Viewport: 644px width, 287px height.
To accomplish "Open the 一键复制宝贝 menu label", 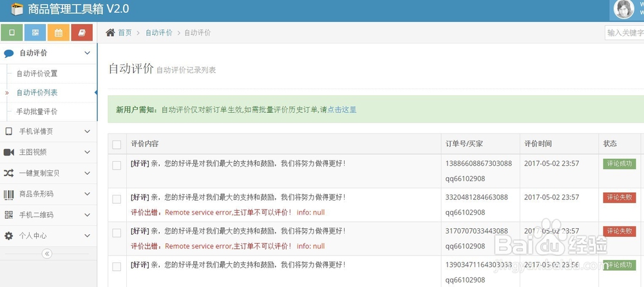I will (39, 173).
